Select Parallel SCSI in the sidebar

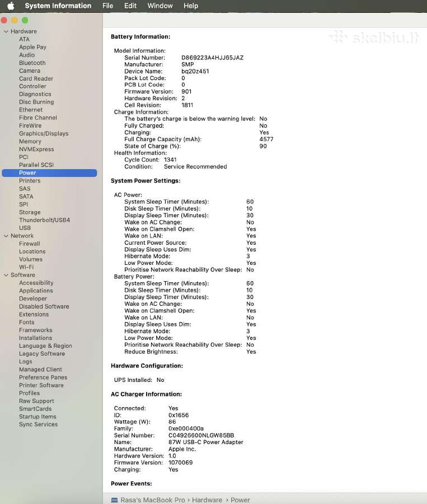[x=36, y=165]
